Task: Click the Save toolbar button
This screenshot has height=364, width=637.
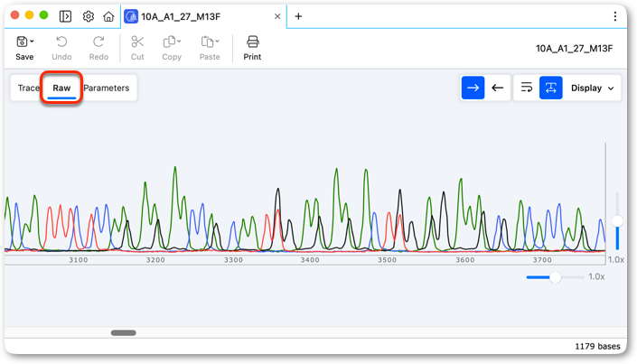Action: click(24, 48)
